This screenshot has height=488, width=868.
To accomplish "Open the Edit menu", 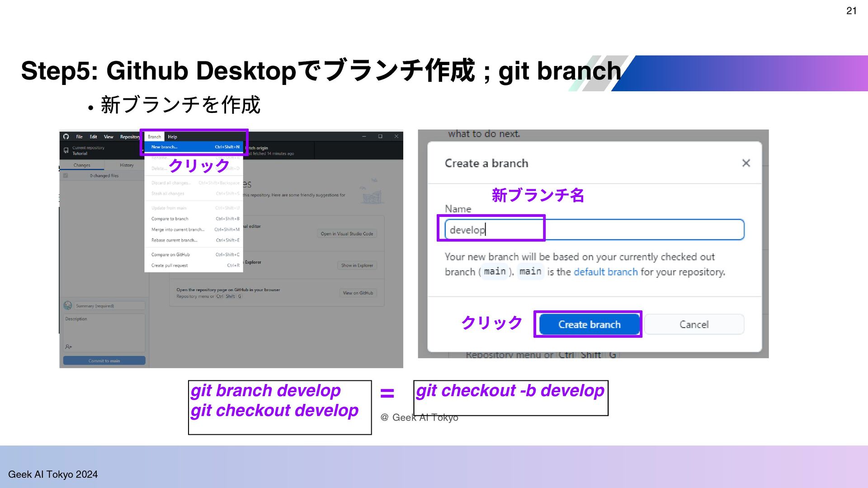I will pos(93,136).
